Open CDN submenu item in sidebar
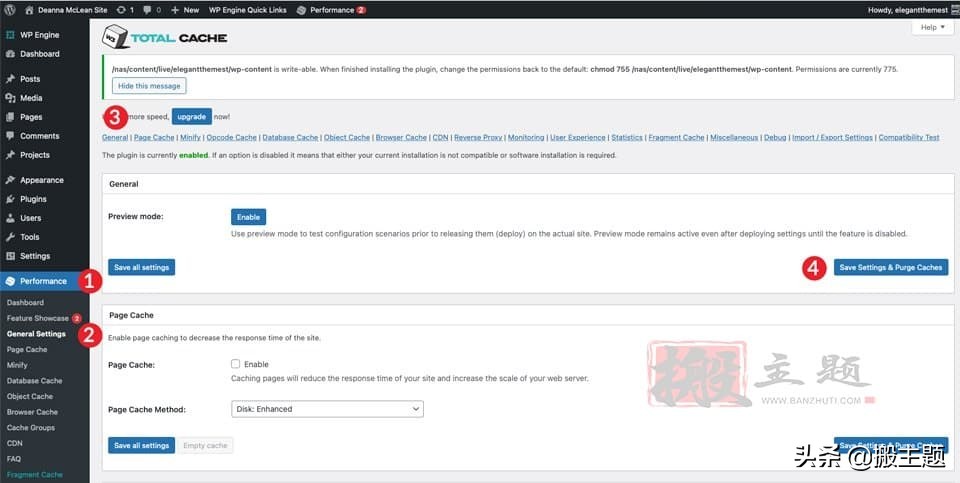960x483 pixels. pos(15,443)
